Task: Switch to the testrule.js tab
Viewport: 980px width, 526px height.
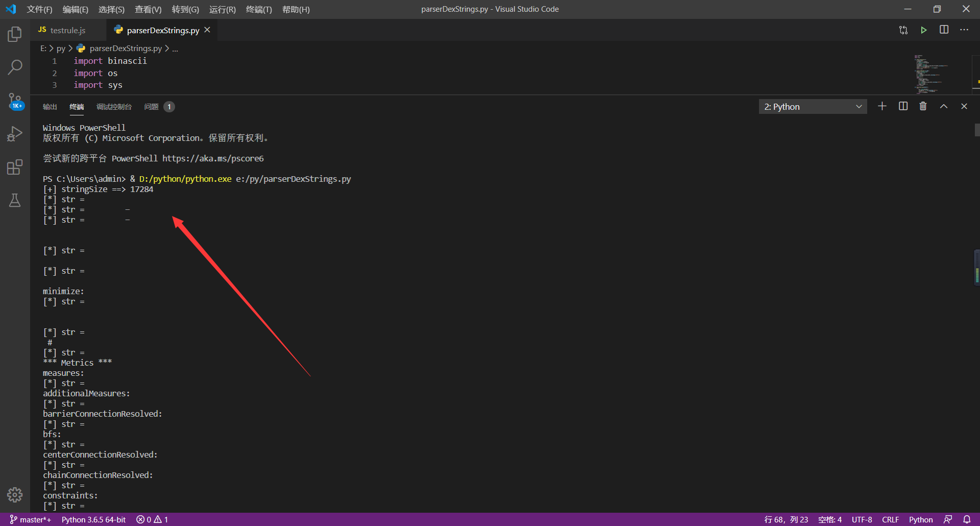Action: [68, 30]
